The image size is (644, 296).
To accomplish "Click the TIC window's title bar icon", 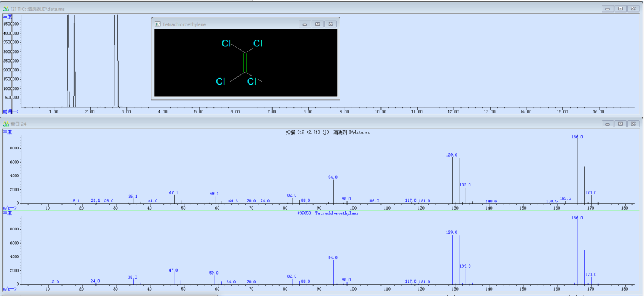I will coord(6,8).
